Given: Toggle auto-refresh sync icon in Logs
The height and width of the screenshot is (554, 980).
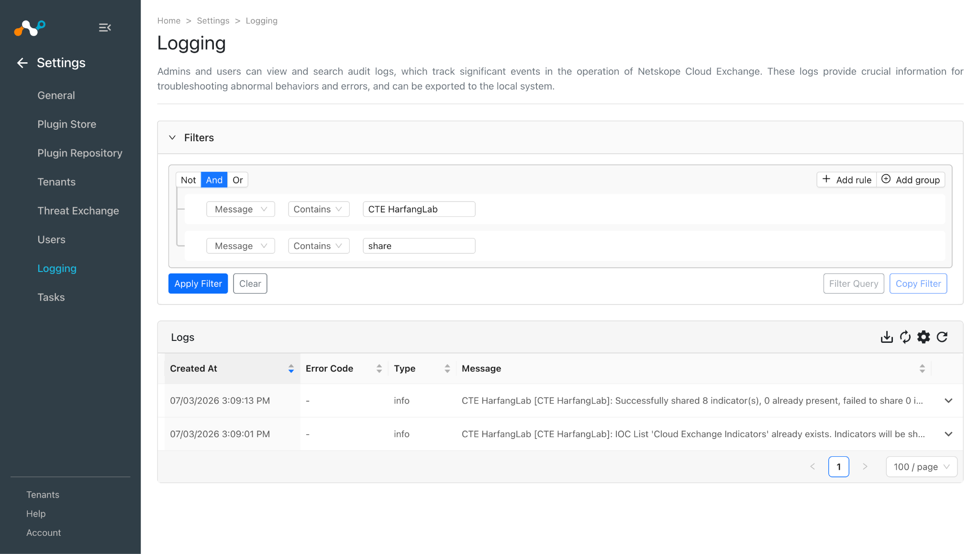Looking at the screenshot, I should tap(905, 337).
